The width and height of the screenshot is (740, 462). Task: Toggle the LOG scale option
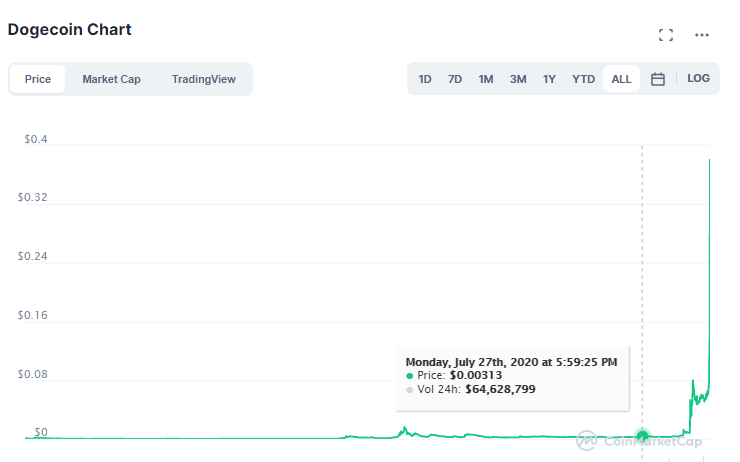[698, 78]
